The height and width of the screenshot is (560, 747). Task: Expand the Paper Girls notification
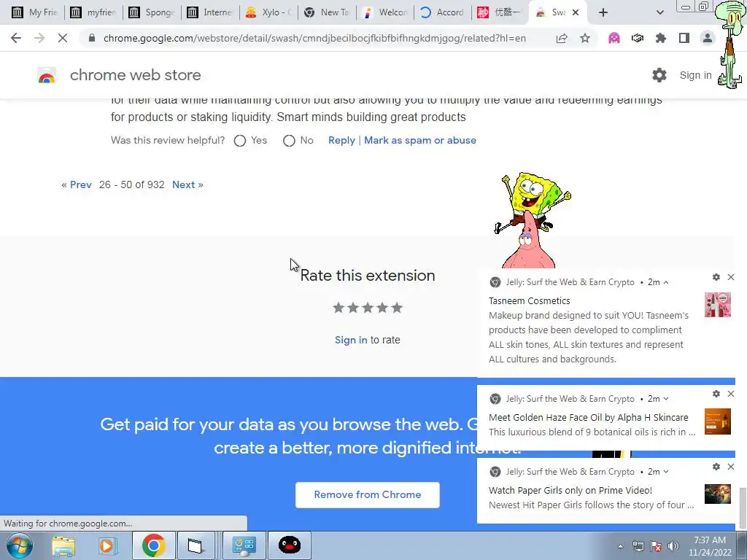click(666, 472)
